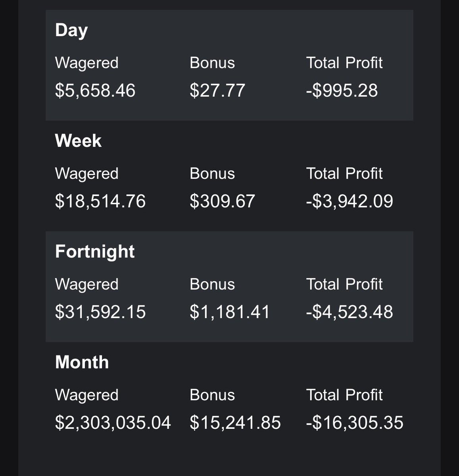459x476 pixels.
Task: Select the Fortnight section heading
Action: (x=95, y=252)
